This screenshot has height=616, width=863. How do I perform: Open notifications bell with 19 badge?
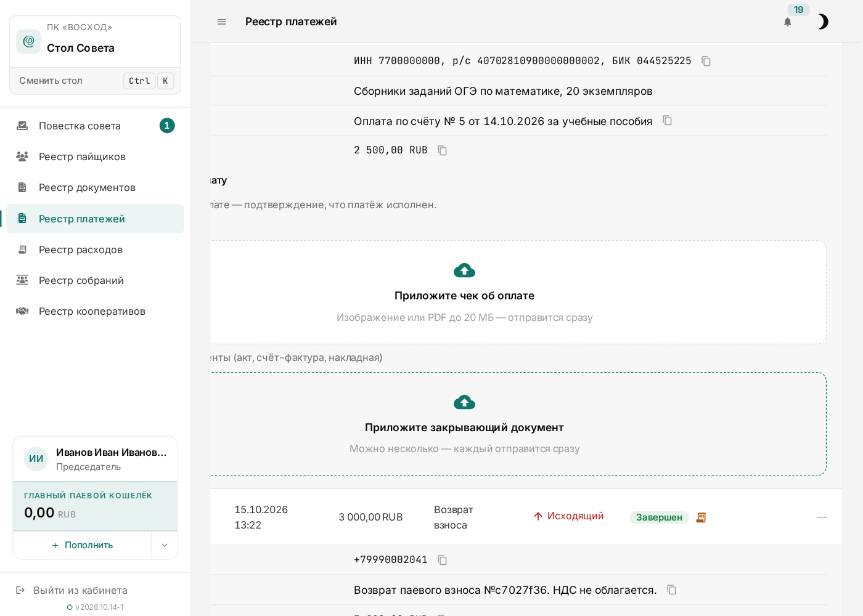tap(787, 22)
